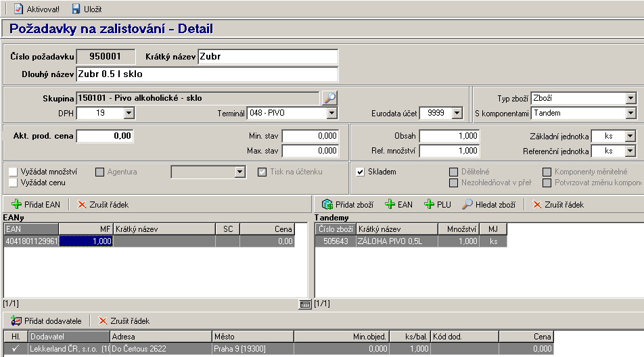Click red X Zrušit řádek in suppliers toolbar
Screen dimensions: 644x357
coord(103,321)
